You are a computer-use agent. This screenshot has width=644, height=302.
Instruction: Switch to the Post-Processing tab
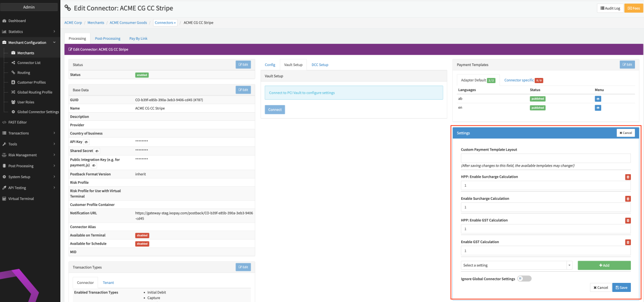click(107, 38)
